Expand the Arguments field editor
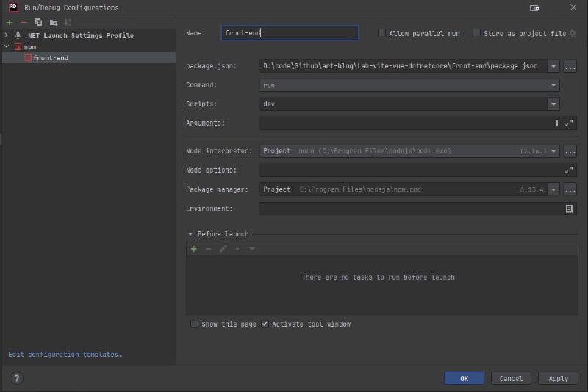 569,123
